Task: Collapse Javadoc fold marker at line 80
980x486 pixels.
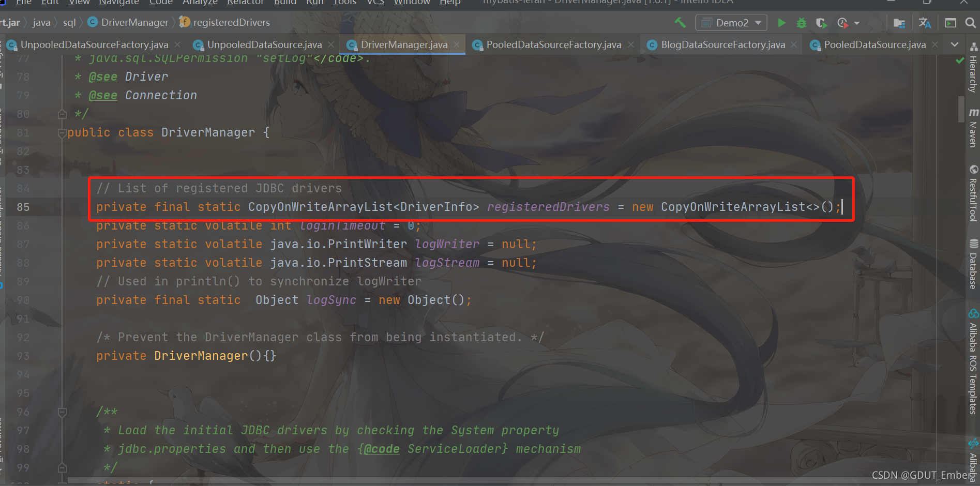Action: tap(62, 114)
